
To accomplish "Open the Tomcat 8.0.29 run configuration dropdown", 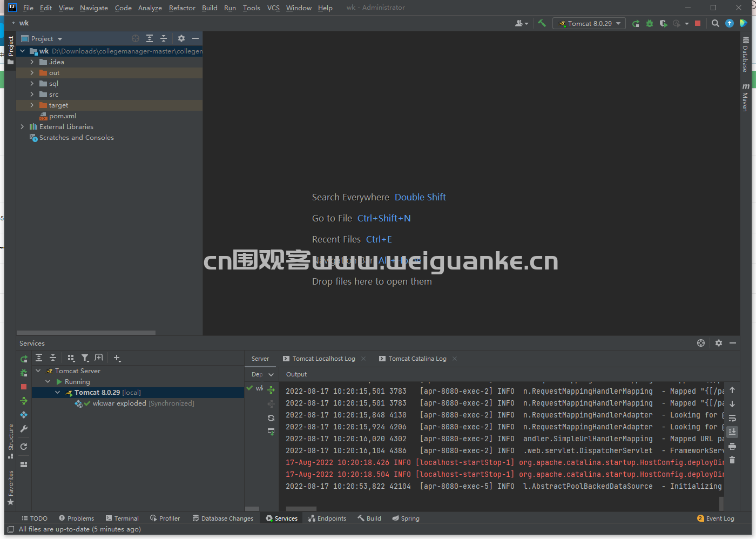I will pyautogui.click(x=589, y=23).
